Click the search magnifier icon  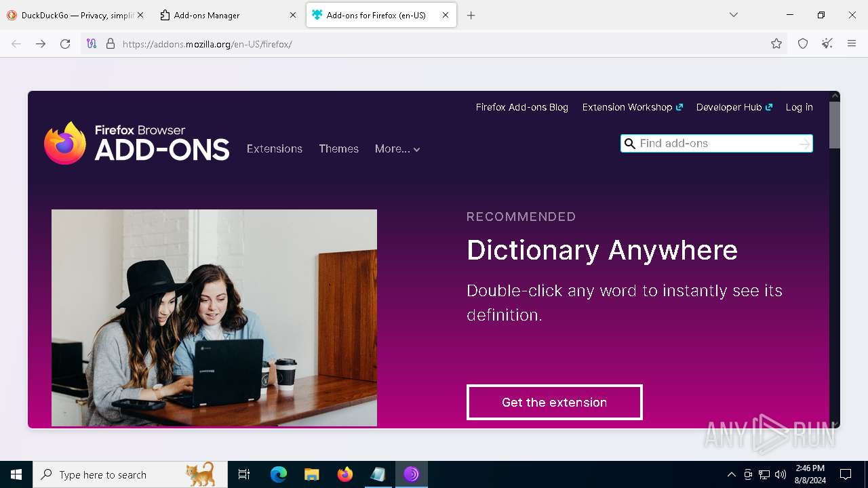630,144
